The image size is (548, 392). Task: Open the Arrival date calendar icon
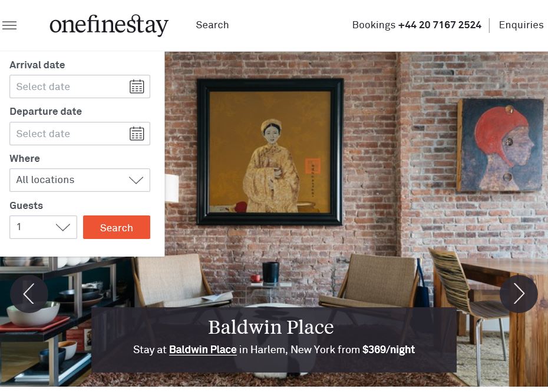pyautogui.click(x=137, y=87)
